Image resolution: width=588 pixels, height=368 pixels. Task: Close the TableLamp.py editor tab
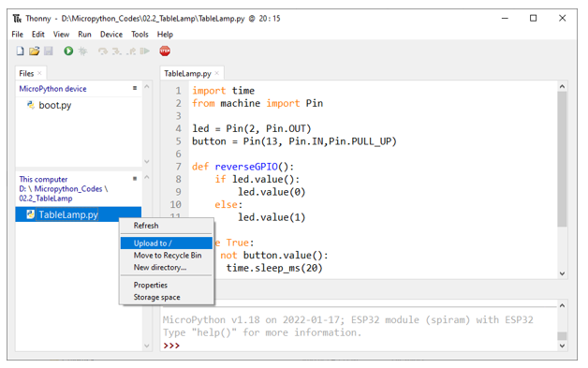pyautogui.click(x=216, y=73)
